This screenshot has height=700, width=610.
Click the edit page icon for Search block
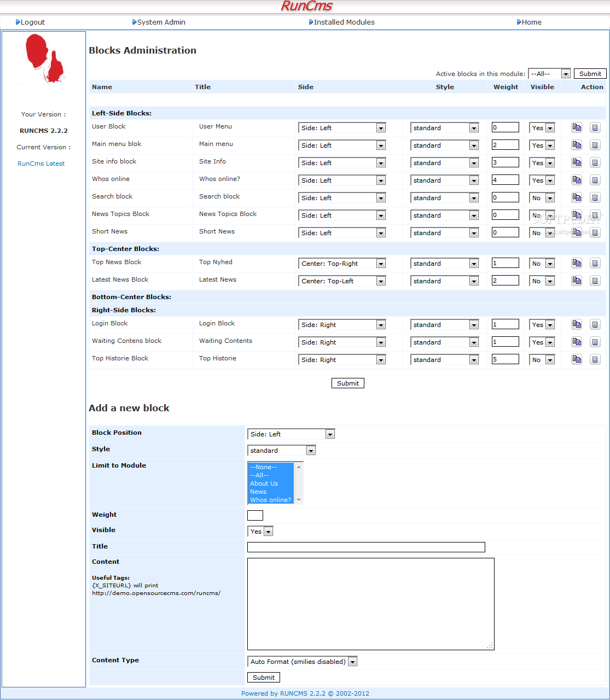(595, 197)
